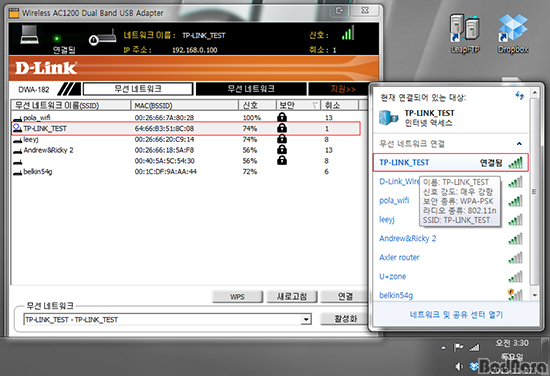The image size is (550, 376).
Task: Select pola_wifi row in adapter list
Action: (186, 117)
